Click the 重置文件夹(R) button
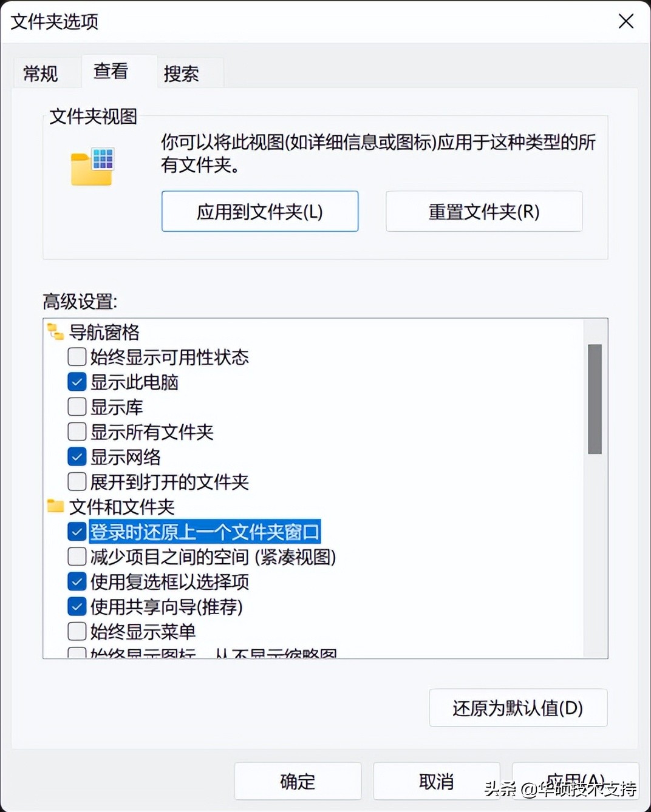Screen dimensions: 651x812 point(484,211)
